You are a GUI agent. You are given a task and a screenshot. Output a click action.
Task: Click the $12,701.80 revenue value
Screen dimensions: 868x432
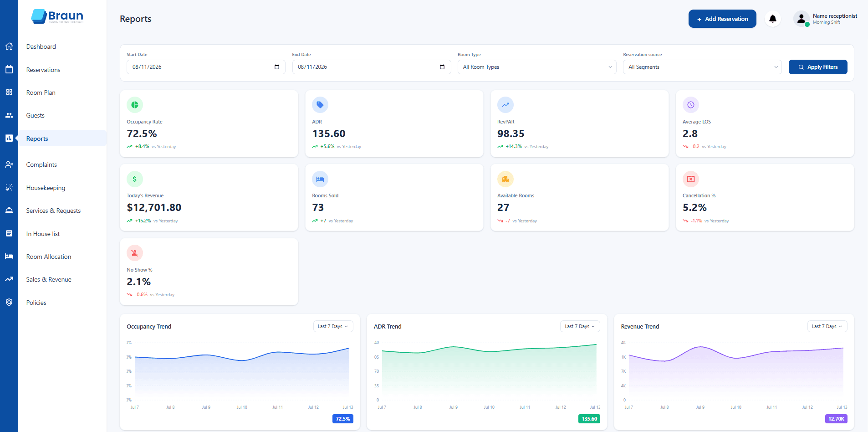(x=154, y=208)
